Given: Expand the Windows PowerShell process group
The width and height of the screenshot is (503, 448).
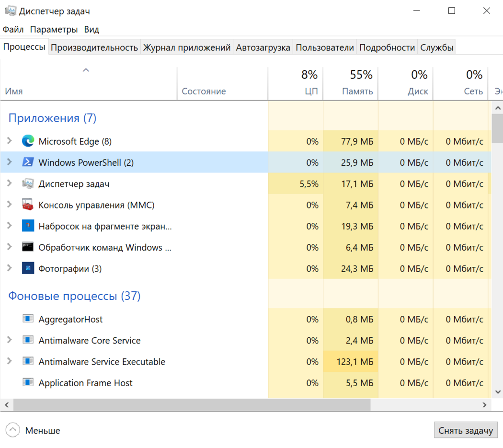Looking at the screenshot, I should point(9,162).
